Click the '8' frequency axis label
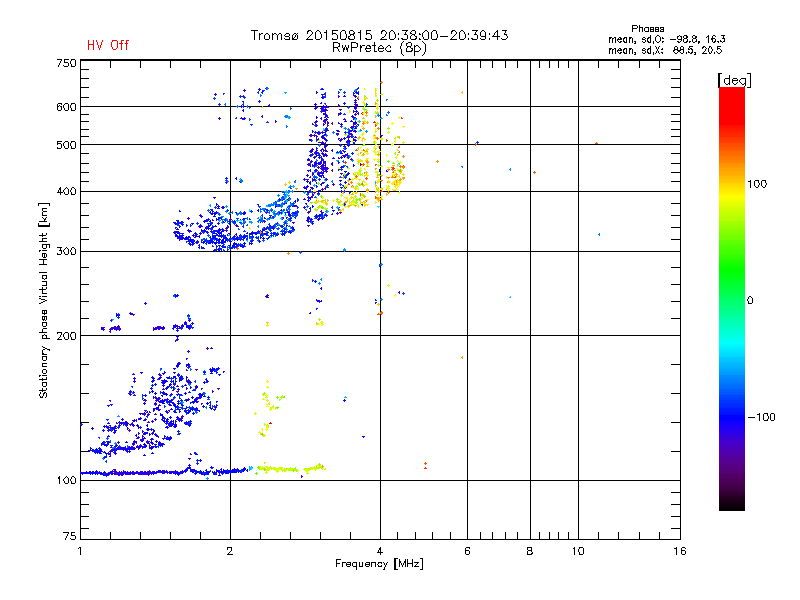The image size is (800, 600). (530, 551)
